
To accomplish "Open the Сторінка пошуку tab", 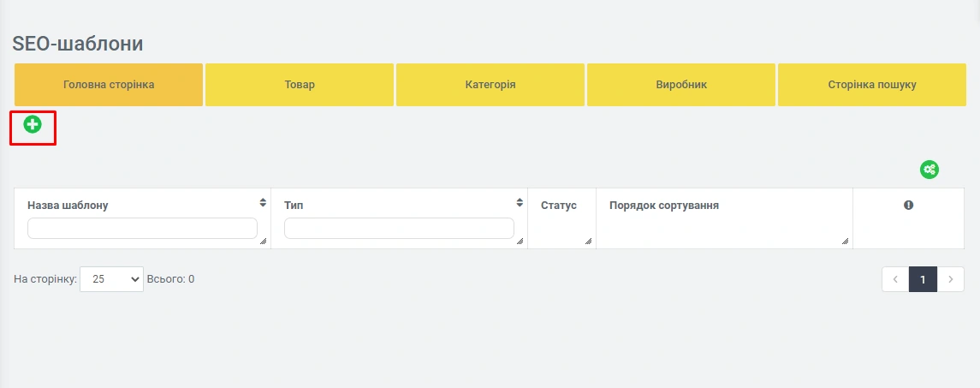I will pos(871,85).
